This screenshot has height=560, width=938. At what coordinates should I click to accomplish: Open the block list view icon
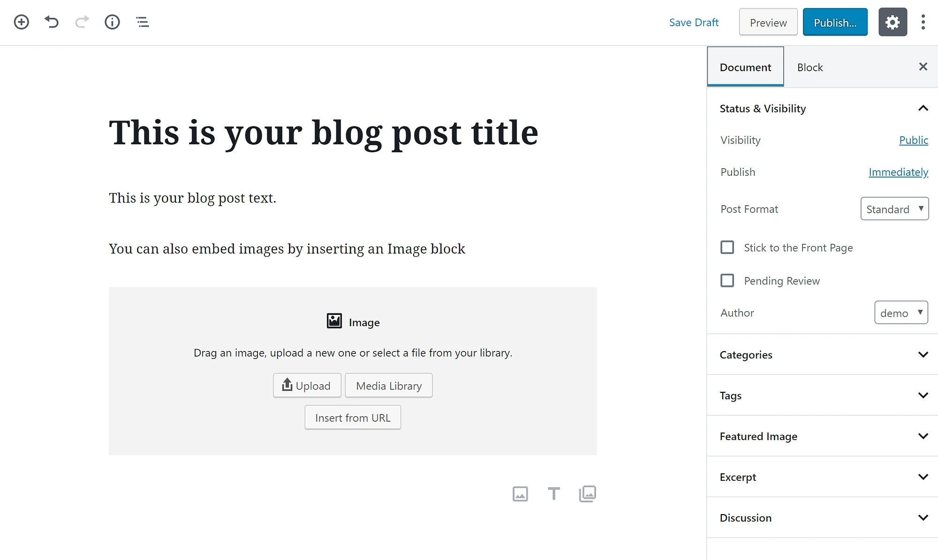(x=143, y=22)
